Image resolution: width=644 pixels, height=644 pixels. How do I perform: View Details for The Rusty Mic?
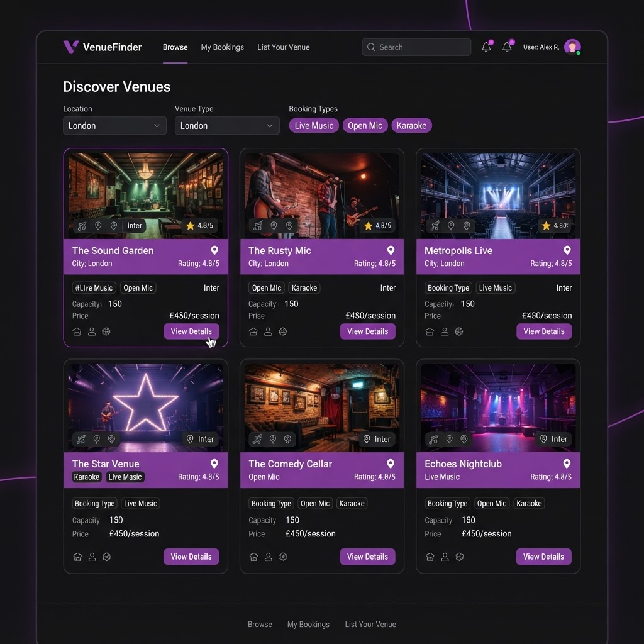pos(367,331)
